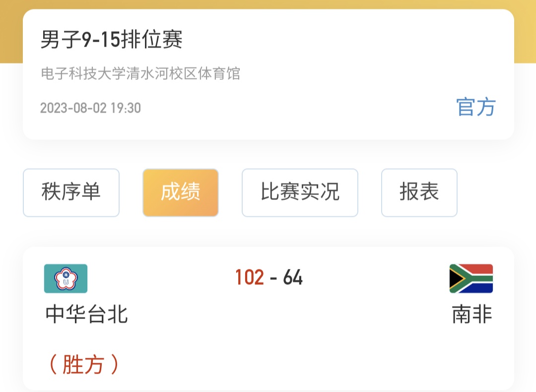Open the 秩序单 tab
The width and height of the screenshot is (536, 392).
[x=71, y=193]
